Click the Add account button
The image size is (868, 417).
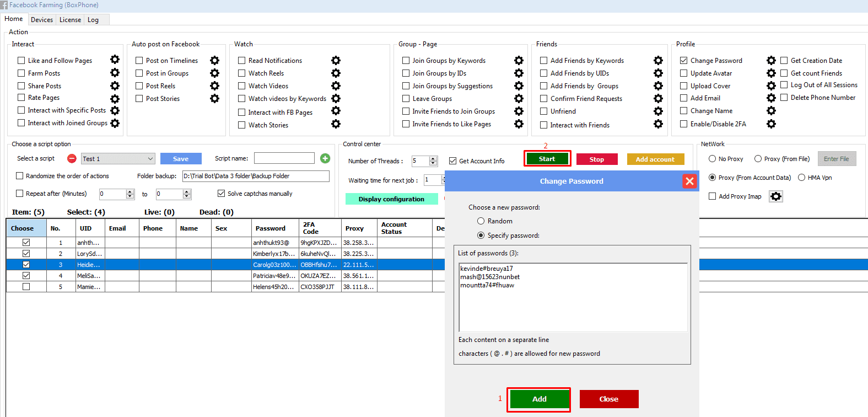pos(655,159)
